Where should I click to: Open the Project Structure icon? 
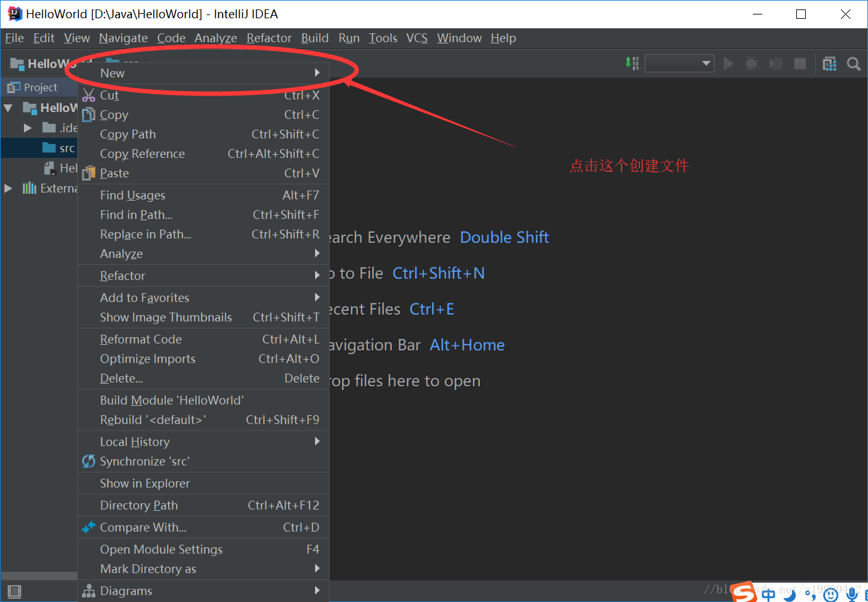(830, 64)
